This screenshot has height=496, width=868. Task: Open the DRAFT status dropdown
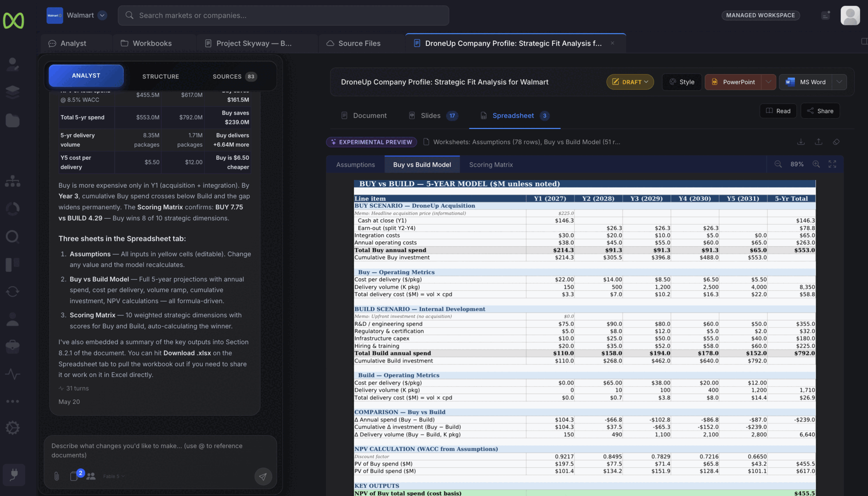[x=630, y=82]
